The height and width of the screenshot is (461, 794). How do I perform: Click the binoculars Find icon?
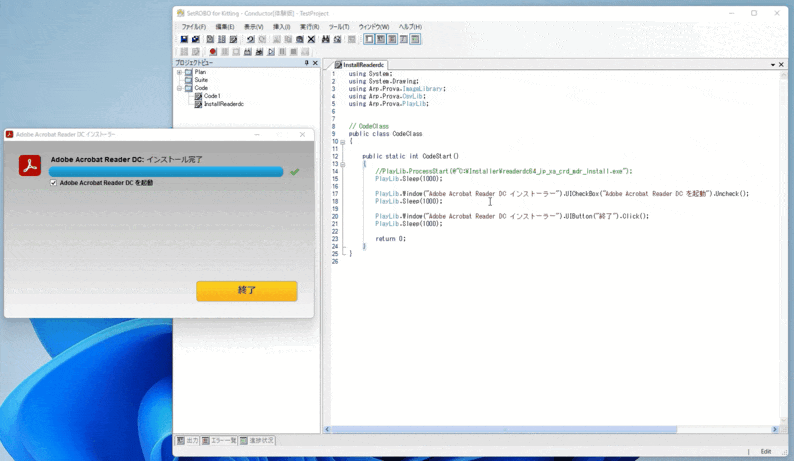click(326, 39)
